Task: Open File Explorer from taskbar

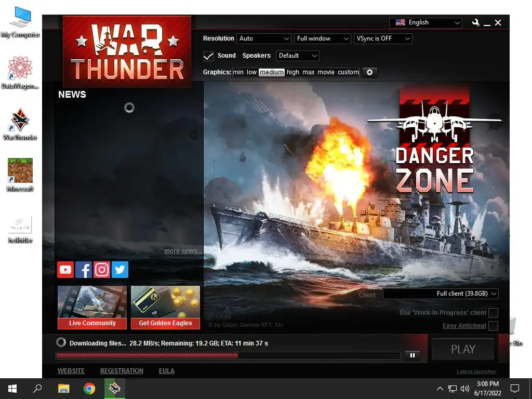Action: (x=63, y=389)
